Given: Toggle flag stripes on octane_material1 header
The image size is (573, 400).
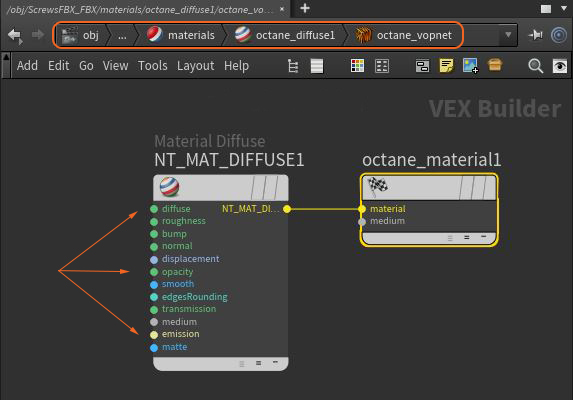Looking at the screenshot, I should click(473, 187).
